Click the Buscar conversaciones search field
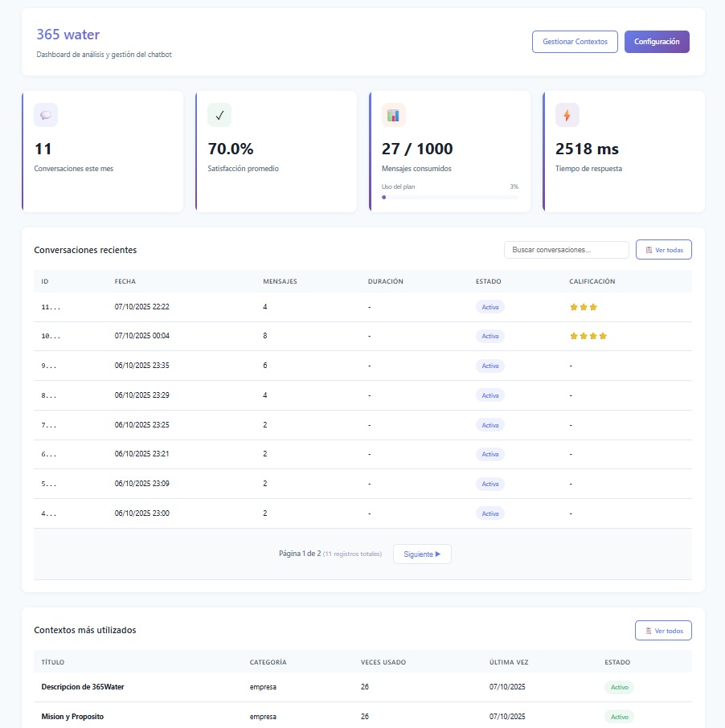Screen dimensions: 725x728 pyautogui.click(x=566, y=250)
